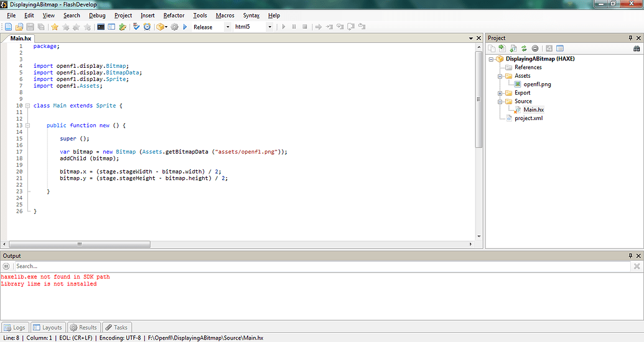Open the Project menu
Screen dimensions: 644x342
coord(123,15)
